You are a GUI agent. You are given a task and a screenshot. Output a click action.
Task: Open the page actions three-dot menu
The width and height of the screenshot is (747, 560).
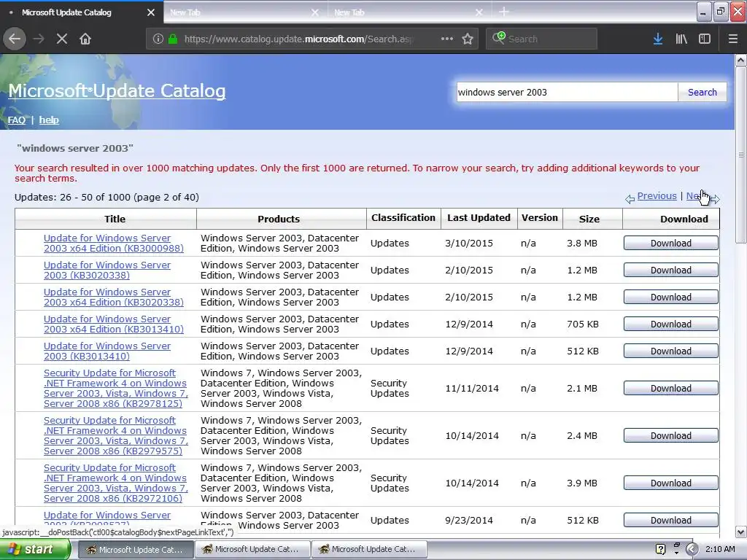[x=447, y=39]
